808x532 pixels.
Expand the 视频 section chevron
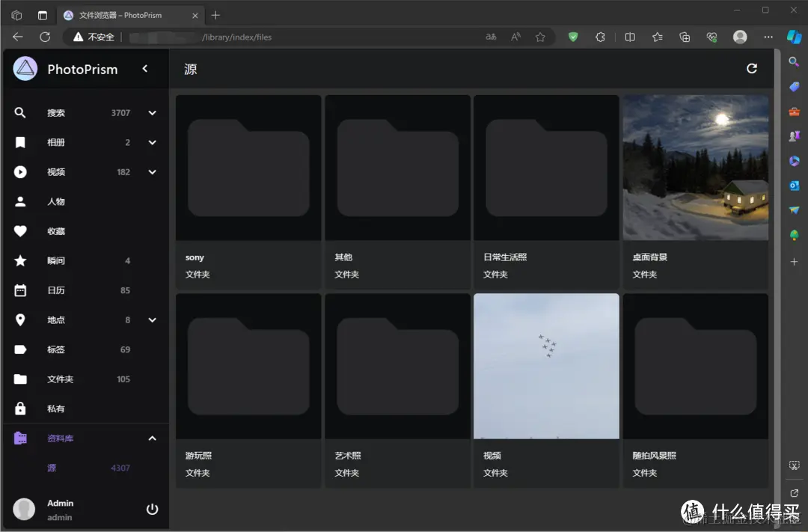point(152,171)
